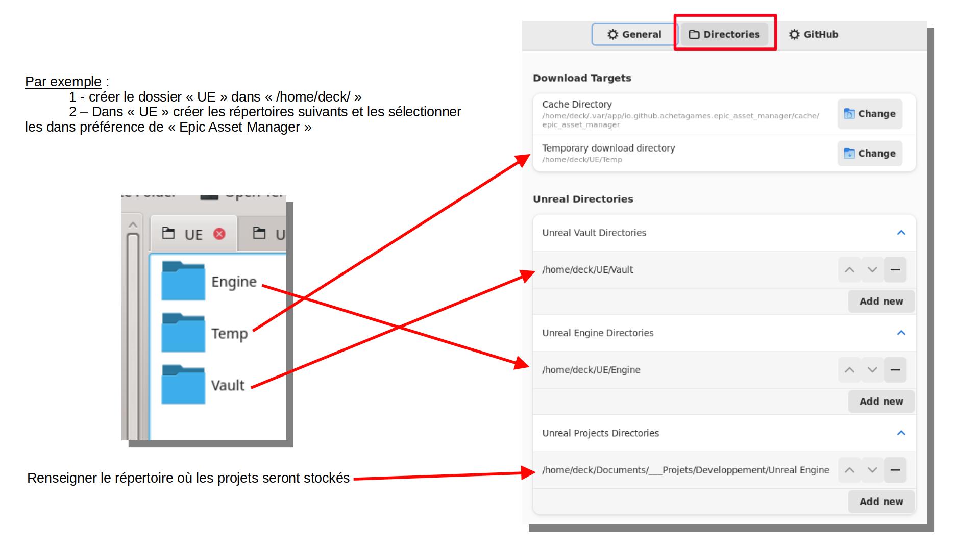The height and width of the screenshot is (551, 980).
Task: Move /home/deck/UE/Vault entry up
Action: tap(850, 269)
